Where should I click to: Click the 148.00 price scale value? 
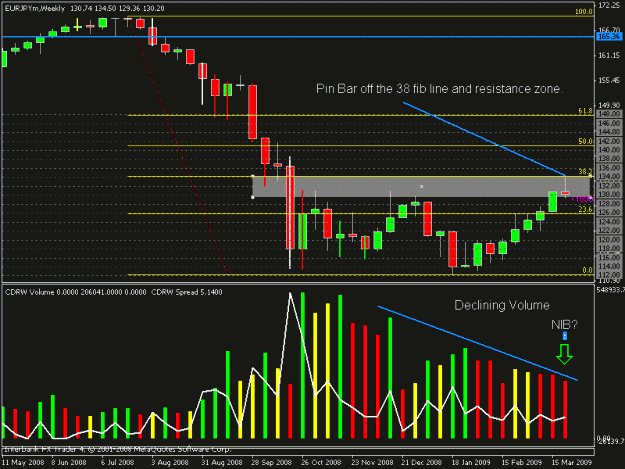click(609, 114)
